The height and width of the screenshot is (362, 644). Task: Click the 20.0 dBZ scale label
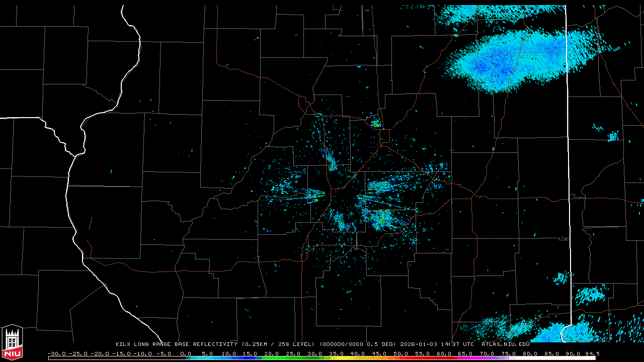click(x=272, y=353)
